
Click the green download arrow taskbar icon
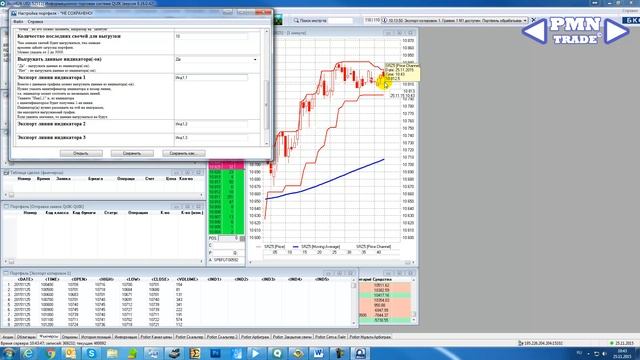(132, 353)
